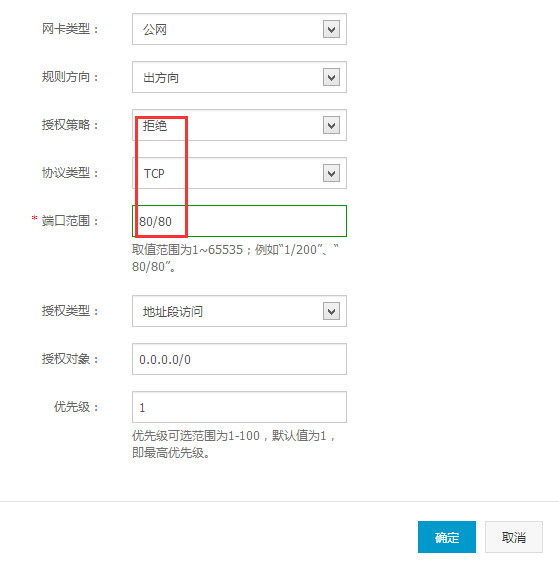The width and height of the screenshot is (559, 564).
Task: Open the dropdown showing 出方向
Action: tap(239, 77)
